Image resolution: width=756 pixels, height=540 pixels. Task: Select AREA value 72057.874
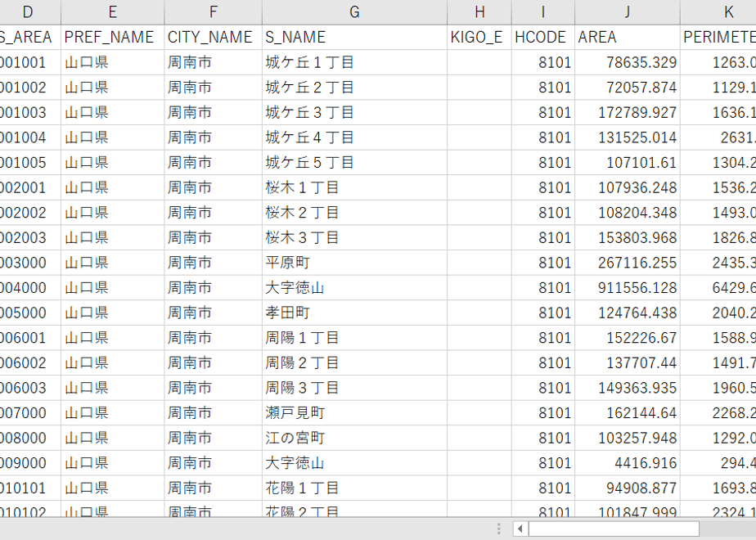tap(628, 88)
